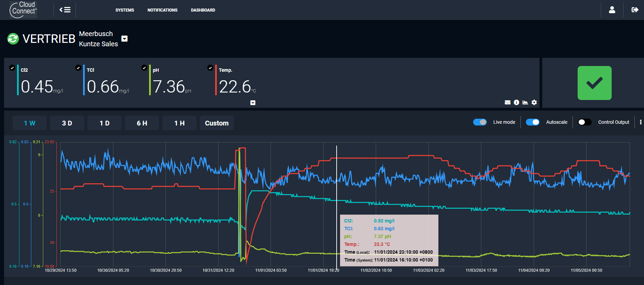The width and height of the screenshot is (644, 285).
Task: Uncheck the Cl2 measurement checkbox
Action: (12, 68)
